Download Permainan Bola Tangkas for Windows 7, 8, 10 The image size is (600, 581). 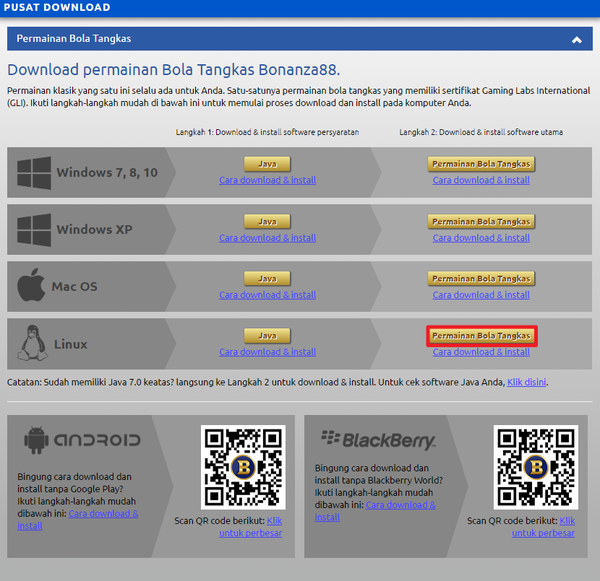(481, 164)
